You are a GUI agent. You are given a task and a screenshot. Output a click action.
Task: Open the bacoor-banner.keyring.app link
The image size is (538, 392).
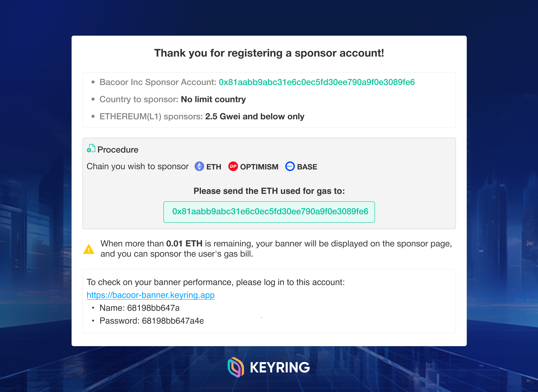tap(151, 295)
